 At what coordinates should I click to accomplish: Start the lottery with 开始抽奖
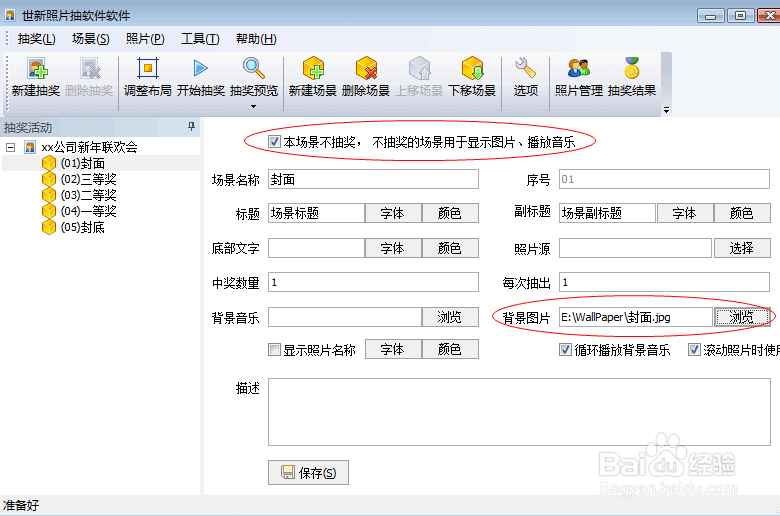click(201, 77)
